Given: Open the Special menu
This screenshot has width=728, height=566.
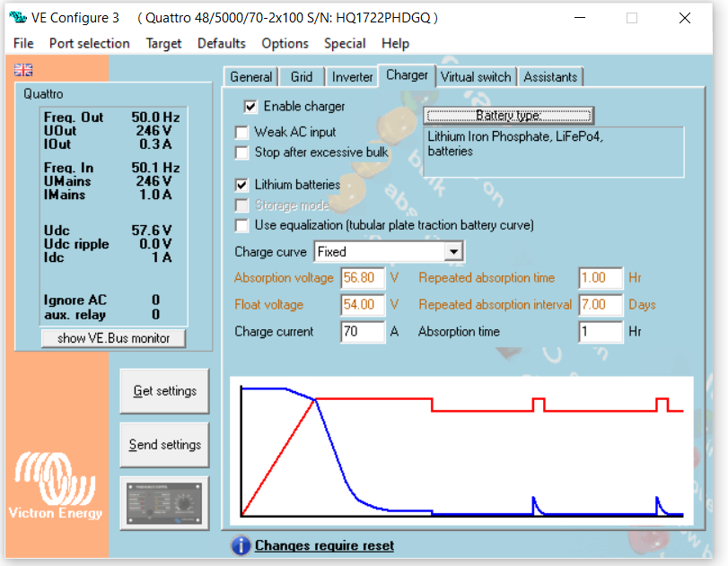Looking at the screenshot, I should 345,44.
